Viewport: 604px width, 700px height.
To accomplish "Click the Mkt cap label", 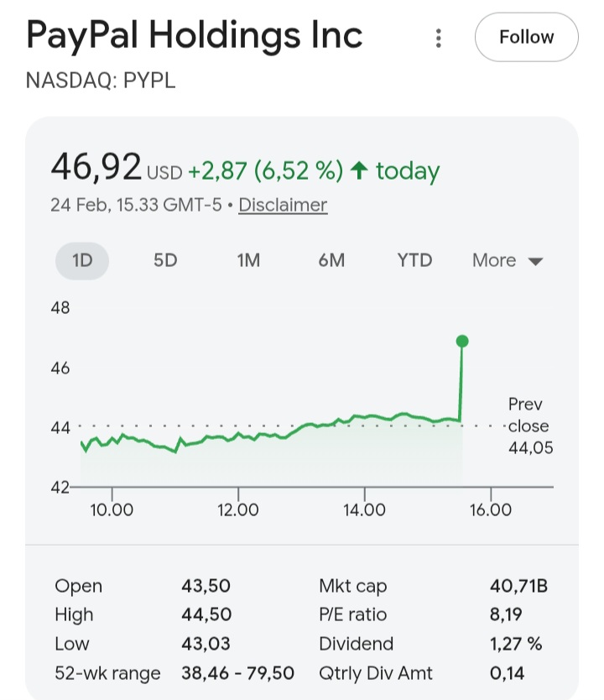I will pos(353,586).
